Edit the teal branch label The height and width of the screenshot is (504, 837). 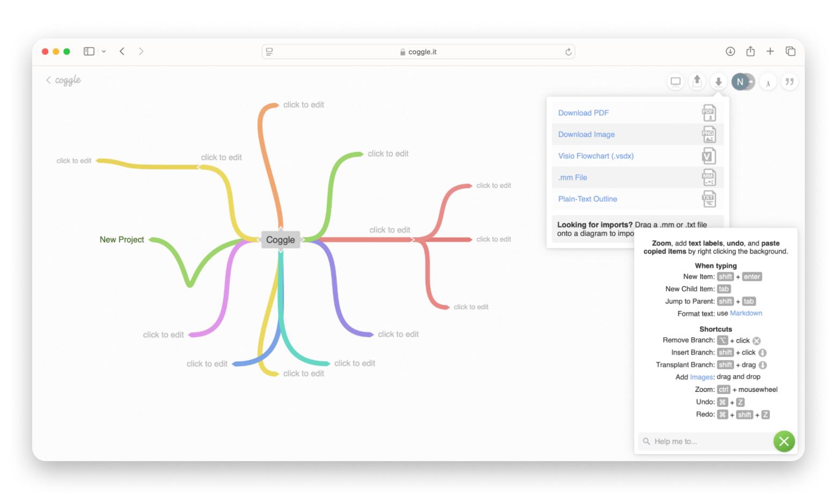tap(355, 364)
